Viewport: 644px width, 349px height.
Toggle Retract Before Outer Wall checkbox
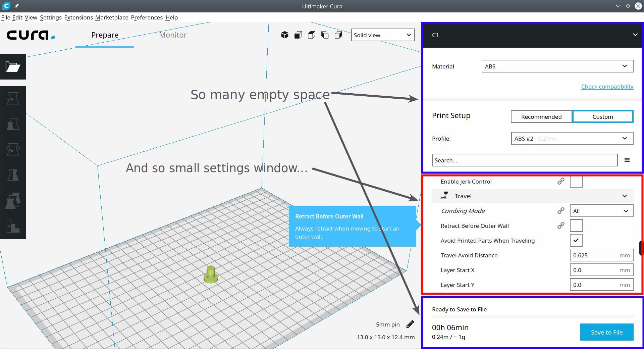coord(576,226)
